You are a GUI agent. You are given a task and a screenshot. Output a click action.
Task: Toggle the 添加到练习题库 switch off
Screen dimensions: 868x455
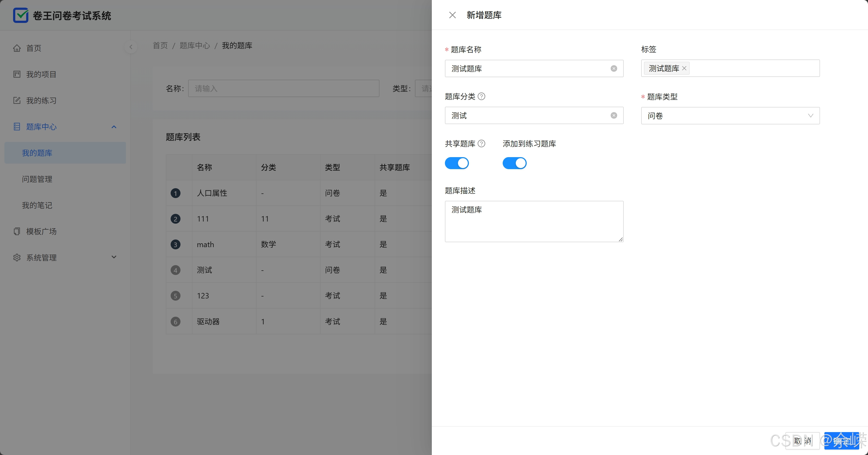point(514,163)
